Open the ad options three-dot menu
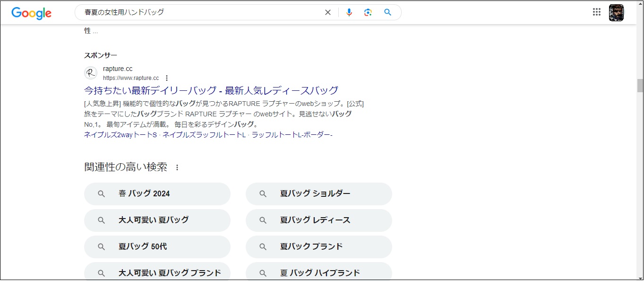Screen dimensions: 644x281 (166, 78)
